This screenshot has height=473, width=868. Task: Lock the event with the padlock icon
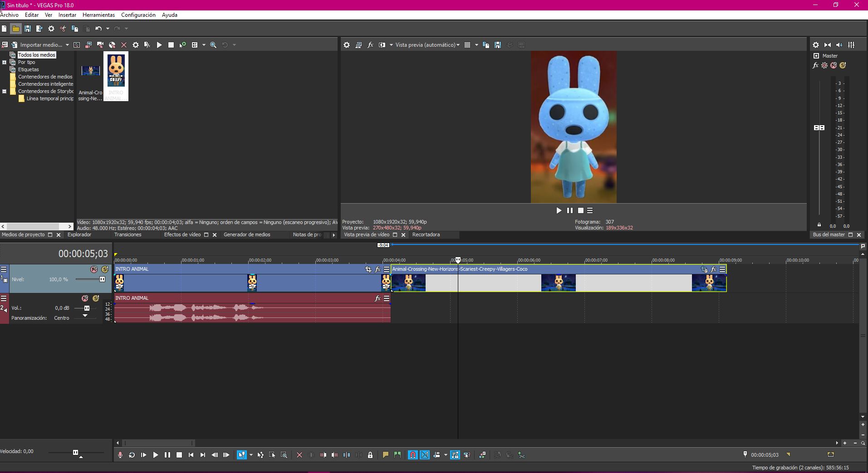click(x=370, y=455)
